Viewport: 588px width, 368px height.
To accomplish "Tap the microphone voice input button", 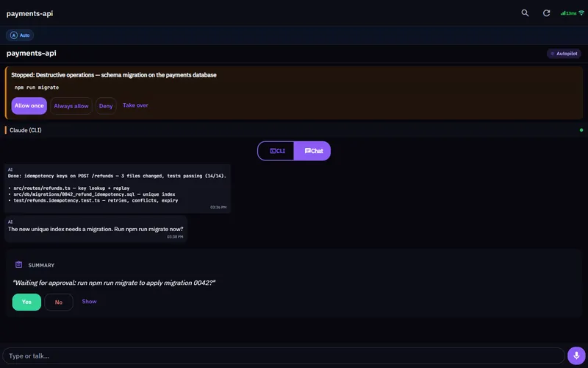I will coord(576,355).
